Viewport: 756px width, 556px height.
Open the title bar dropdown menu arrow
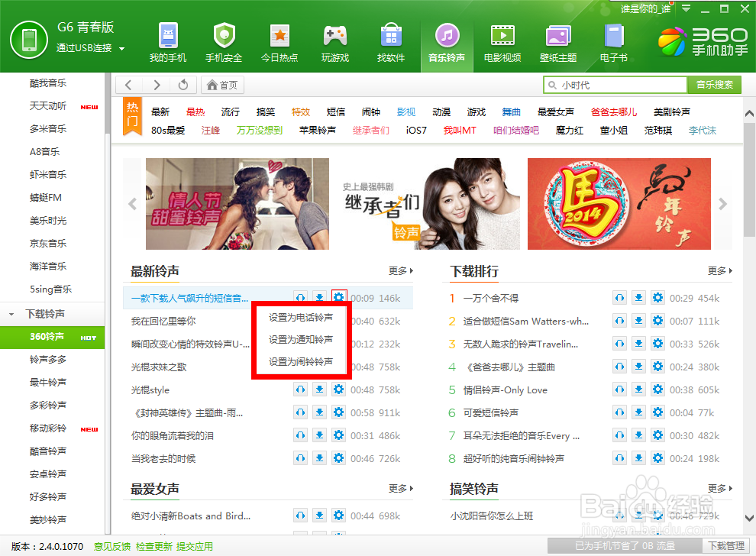pyautogui.click(x=686, y=8)
